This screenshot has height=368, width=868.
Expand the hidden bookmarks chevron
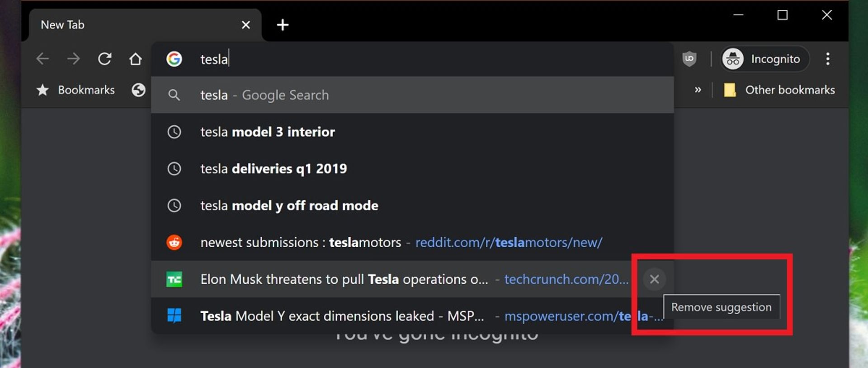click(698, 90)
